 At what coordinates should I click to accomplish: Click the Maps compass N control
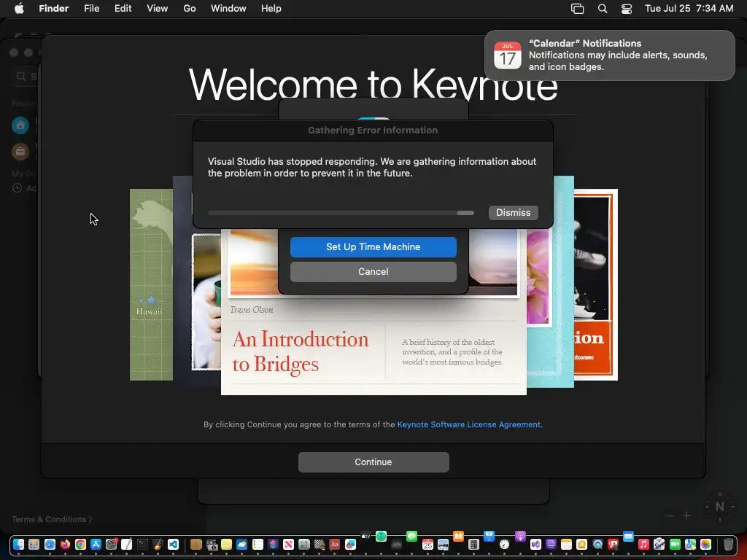click(x=720, y=507)
